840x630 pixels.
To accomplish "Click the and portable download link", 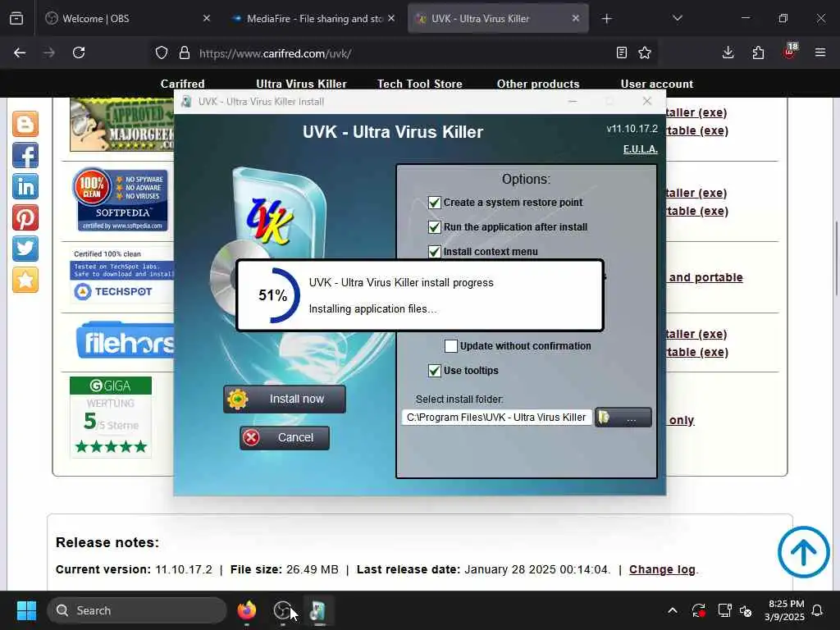I will tap(705, 277).
